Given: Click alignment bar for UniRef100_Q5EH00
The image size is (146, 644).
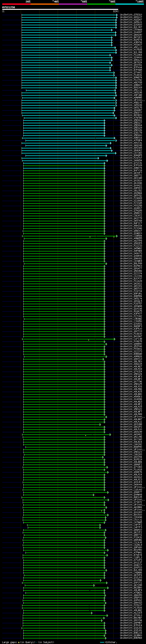Looking at the screenshot, I should pos(64,135).
